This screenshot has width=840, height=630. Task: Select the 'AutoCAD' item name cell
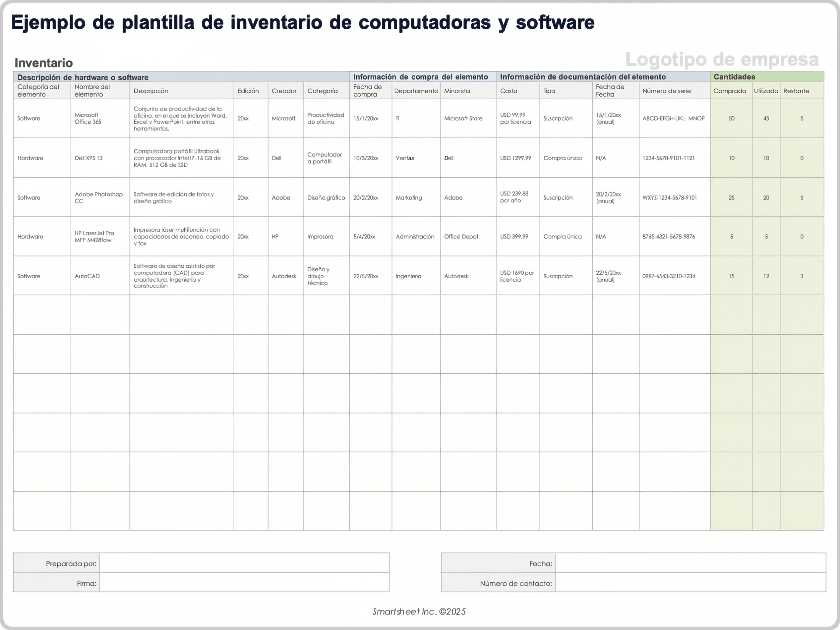point(100,276)
